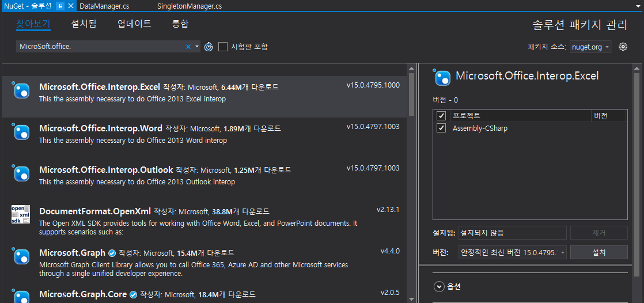Click Microsoft.Office.Interop.Outlook package icon
Image resolution: width=644 pixels, height=303 pixels.
[x=21, y=173]
